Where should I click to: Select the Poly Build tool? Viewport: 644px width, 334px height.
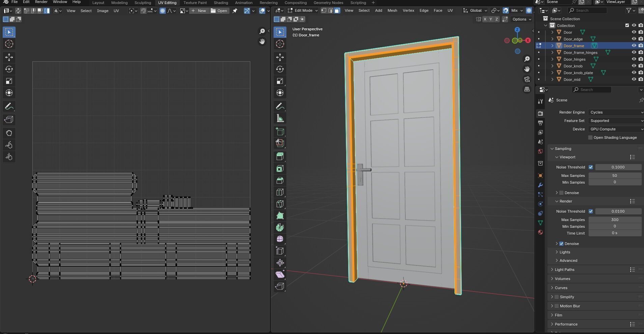tap(280, 216)
